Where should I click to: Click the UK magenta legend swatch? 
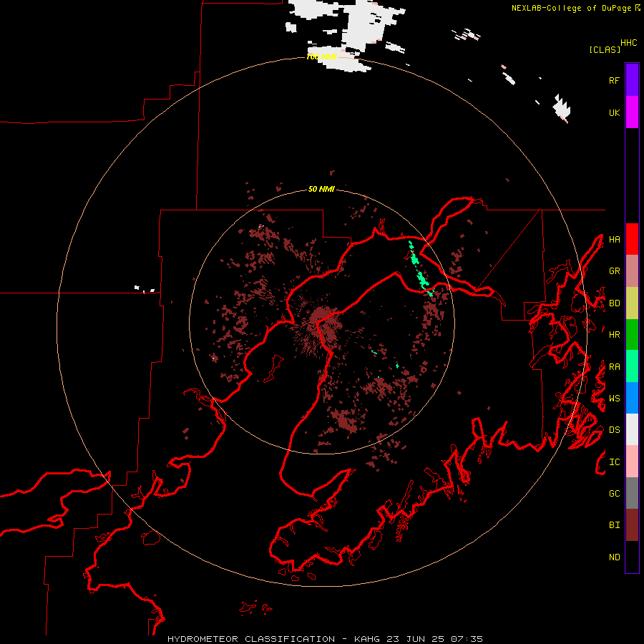tap(632, 112)
